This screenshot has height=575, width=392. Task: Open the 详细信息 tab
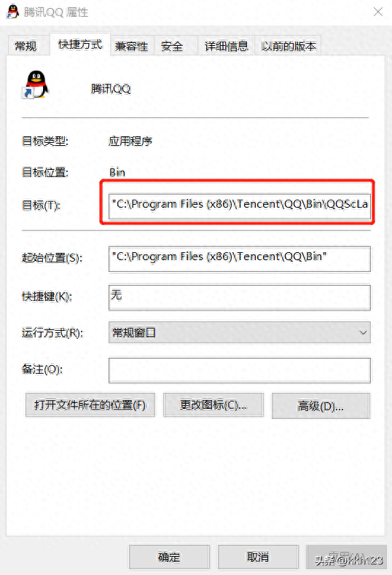click(227, 46)
